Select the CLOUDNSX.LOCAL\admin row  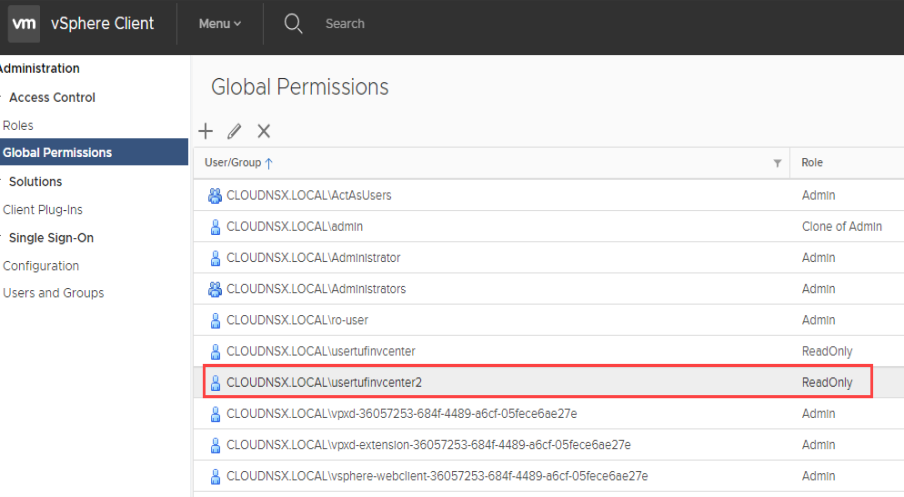point(549,227)
